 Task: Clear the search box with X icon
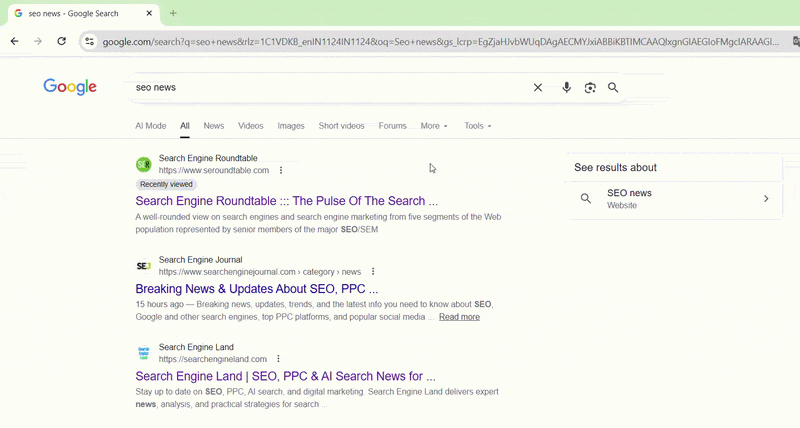538,88
